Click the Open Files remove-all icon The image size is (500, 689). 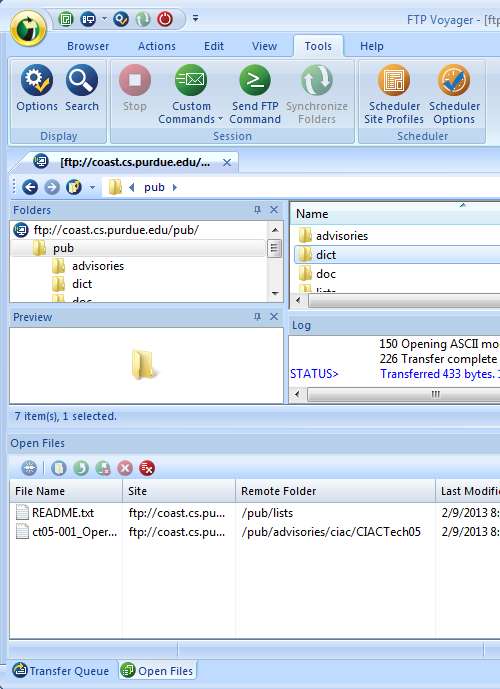[147, 468]
